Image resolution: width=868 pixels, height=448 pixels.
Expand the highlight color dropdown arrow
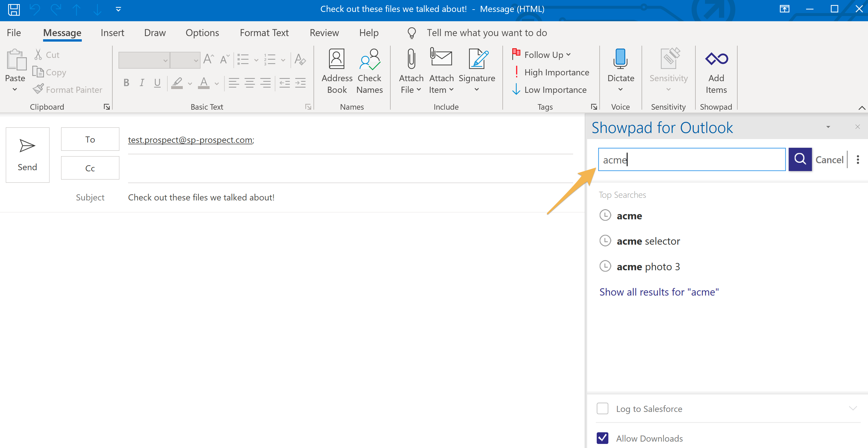(x=190, y=83)
